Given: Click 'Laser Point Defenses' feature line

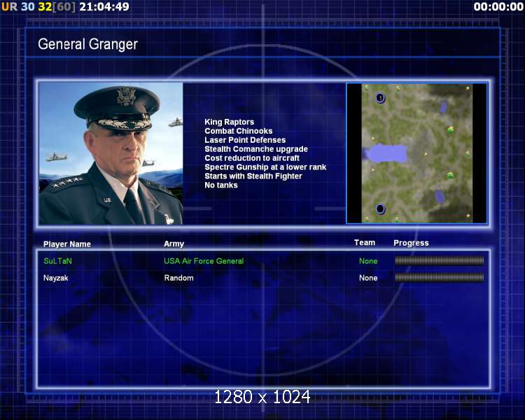Looking at the screenshot, I should click(245, 140).
